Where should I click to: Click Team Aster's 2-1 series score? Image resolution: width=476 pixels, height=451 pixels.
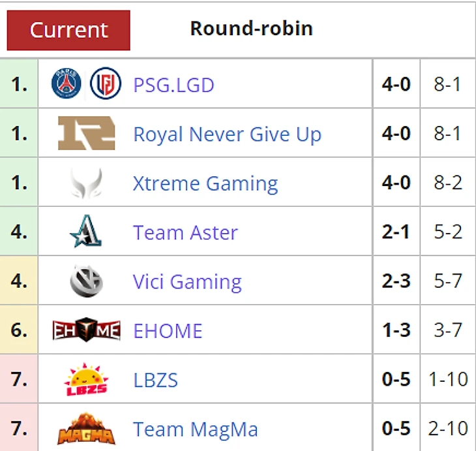(x=396, y=232)
